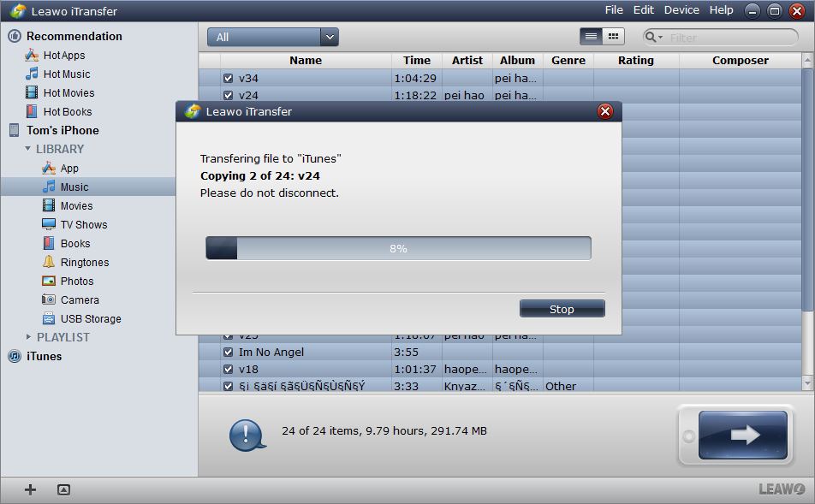Sort by Composer column header
This screenshot has width=815, height=504.
tap(741, 60)
